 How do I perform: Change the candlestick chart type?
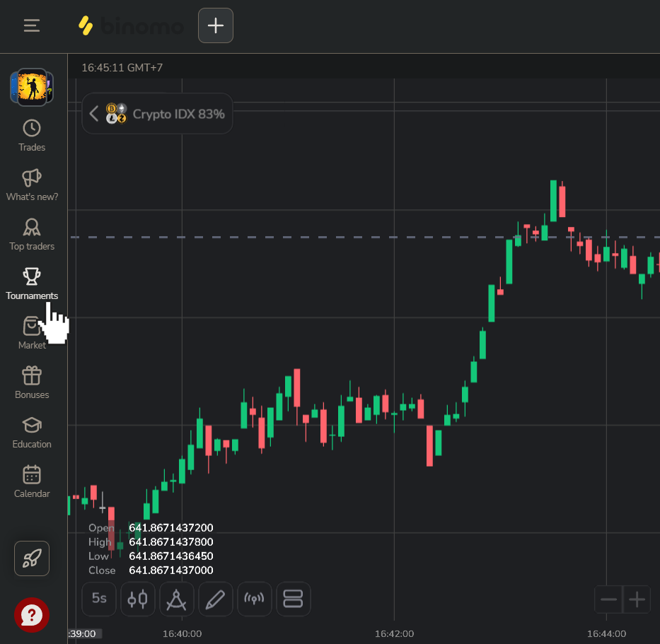(x=138, y=599)
